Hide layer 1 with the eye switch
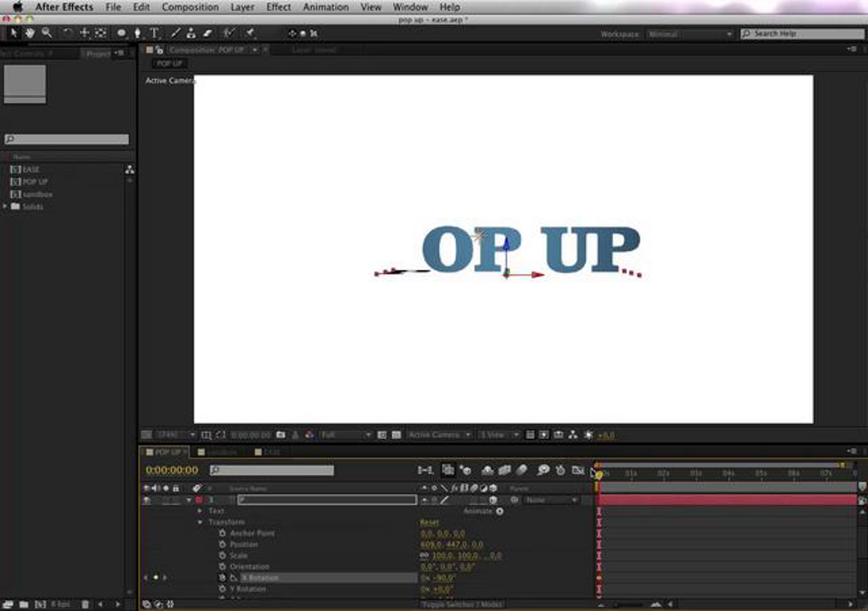The image size is (868, 611). click(x=147, y=500)
